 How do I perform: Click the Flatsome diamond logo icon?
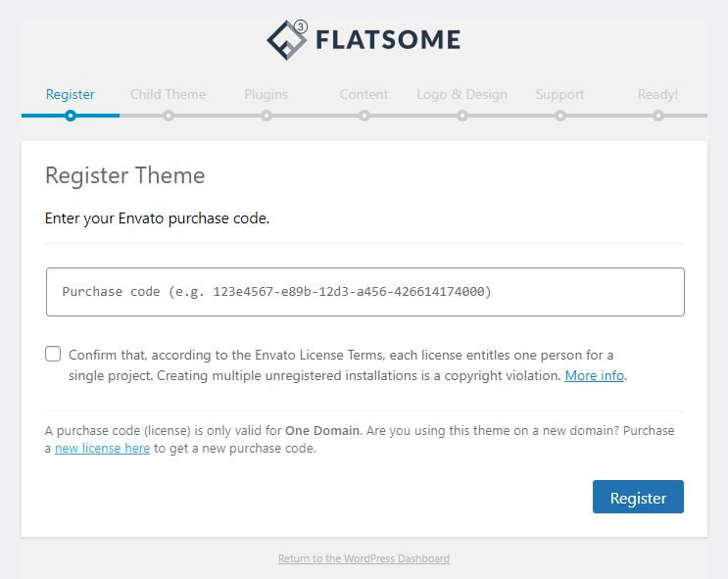click(x=287, y=40)
